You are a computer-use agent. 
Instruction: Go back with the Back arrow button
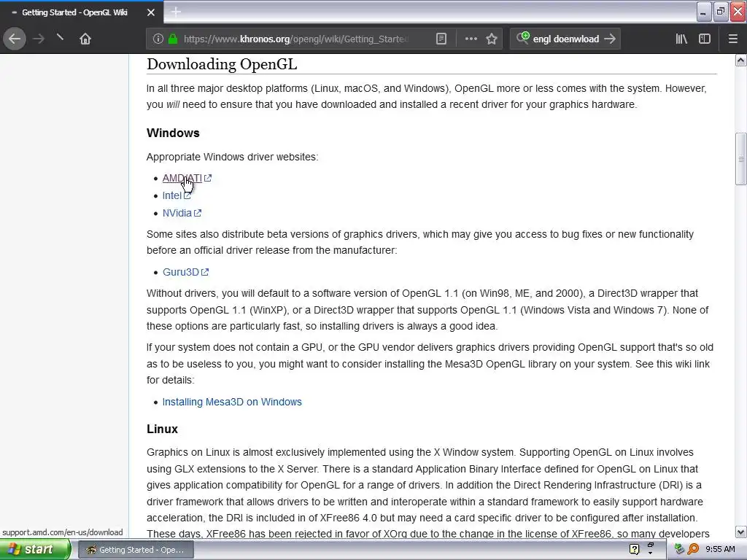click(x=15, y=39)
